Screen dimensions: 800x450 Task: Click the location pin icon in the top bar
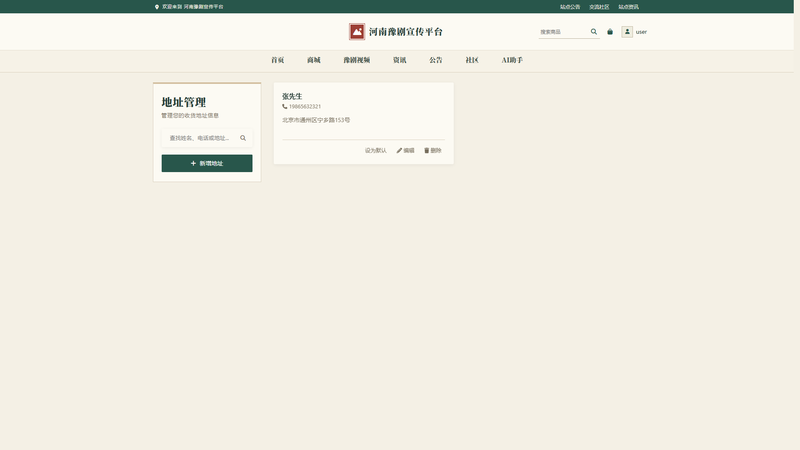pyautogui.click(x=157, y=7)
